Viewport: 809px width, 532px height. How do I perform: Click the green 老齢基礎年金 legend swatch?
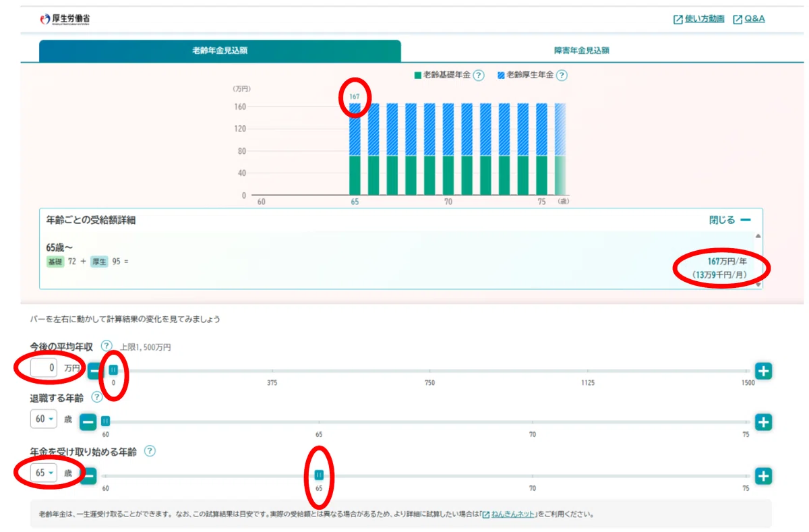418,76
